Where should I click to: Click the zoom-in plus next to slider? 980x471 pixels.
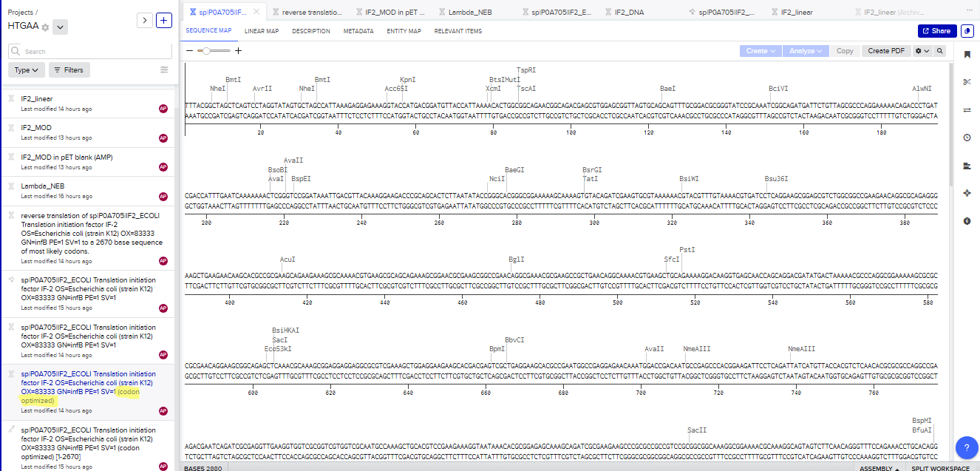238,51
